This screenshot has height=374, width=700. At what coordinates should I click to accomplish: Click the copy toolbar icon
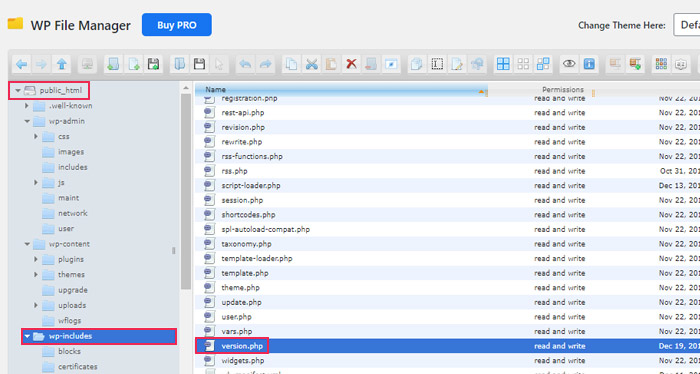click(x=291, y=64)
